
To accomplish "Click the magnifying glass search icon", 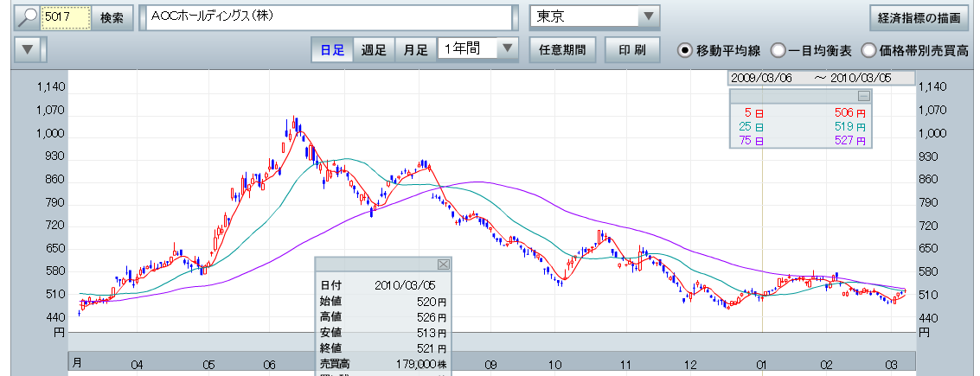I will click(x=27, y=17).
